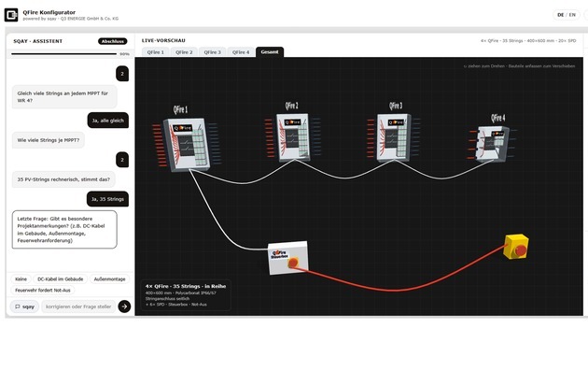Switch language to EN
Image resolution: width=588 pixels, height=385 pixels.
572,15
